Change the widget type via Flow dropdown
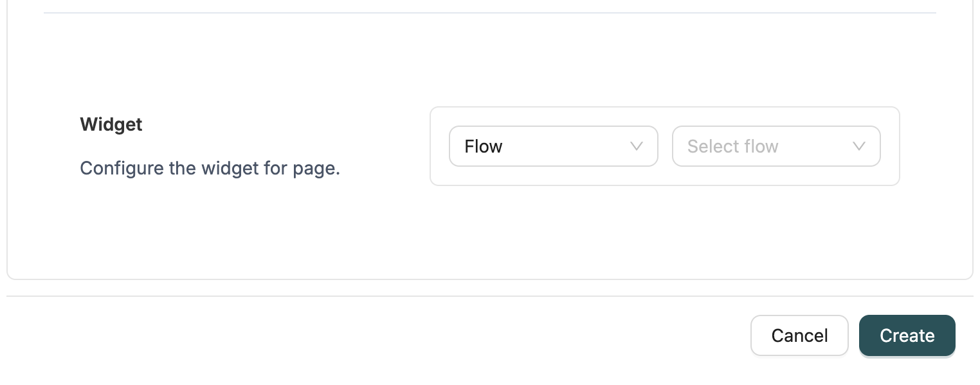Viewport: 980px width, 385px height. pos(553,146)
